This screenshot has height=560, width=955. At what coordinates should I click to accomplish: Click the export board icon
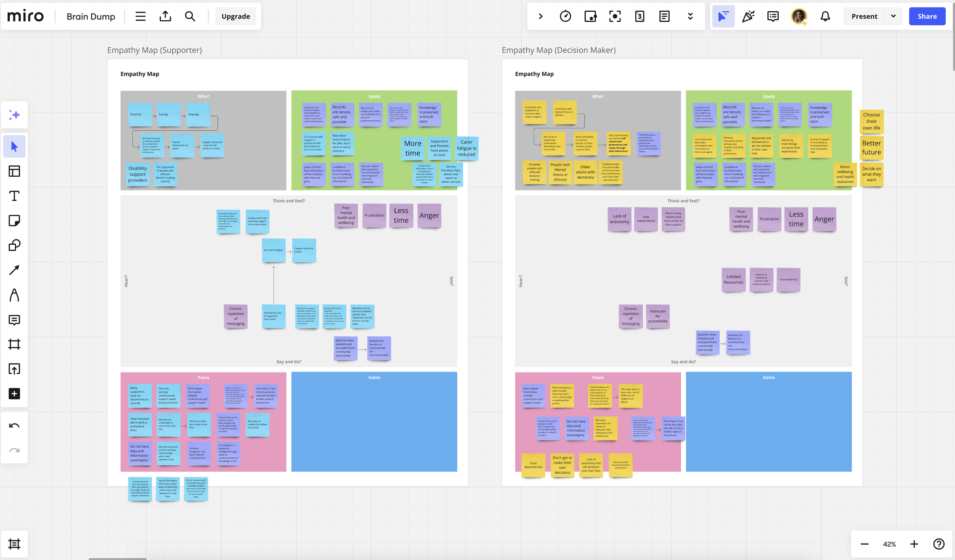coord(165,16)
